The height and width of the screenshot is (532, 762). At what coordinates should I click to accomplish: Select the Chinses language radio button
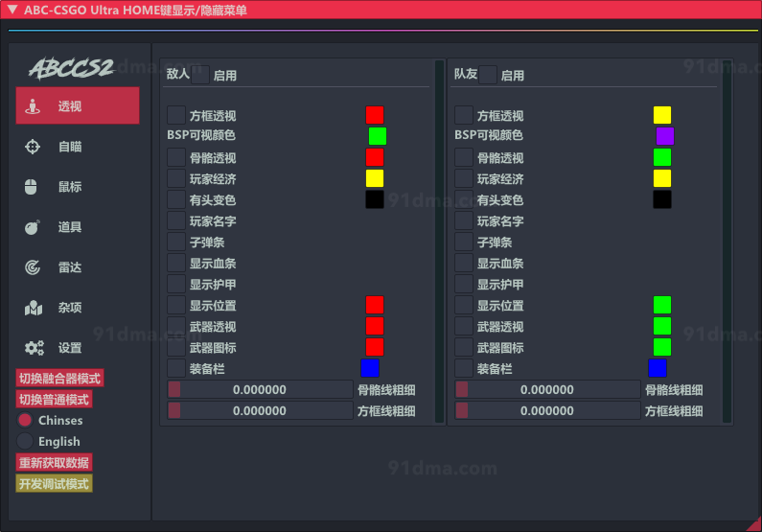coord(25,420)
